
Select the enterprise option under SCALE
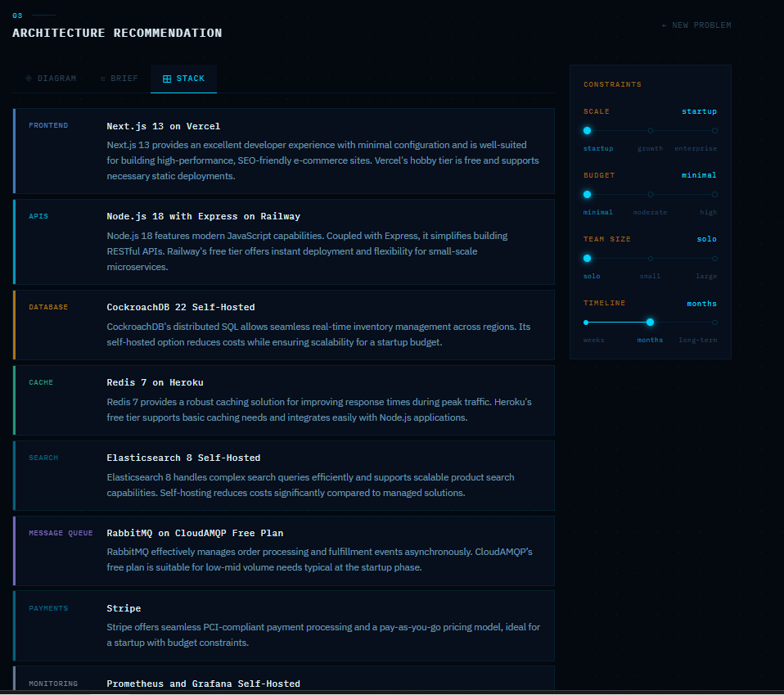tap(714, 130)
